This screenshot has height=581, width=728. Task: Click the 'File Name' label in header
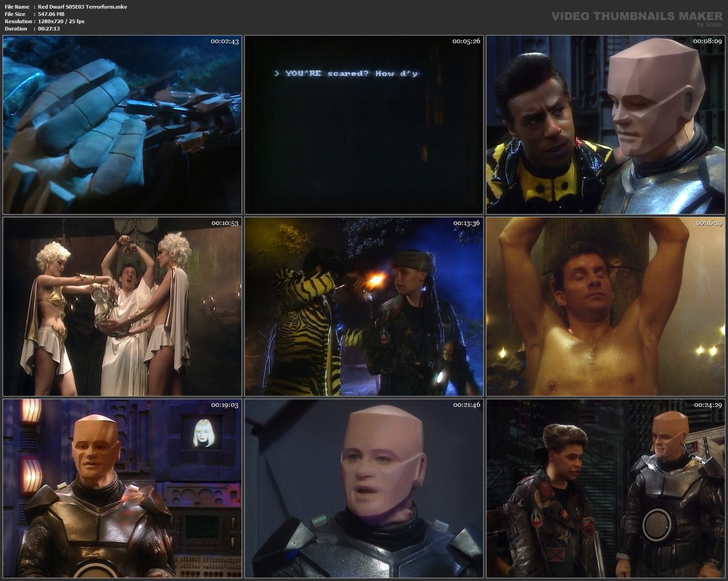(17, 7)
